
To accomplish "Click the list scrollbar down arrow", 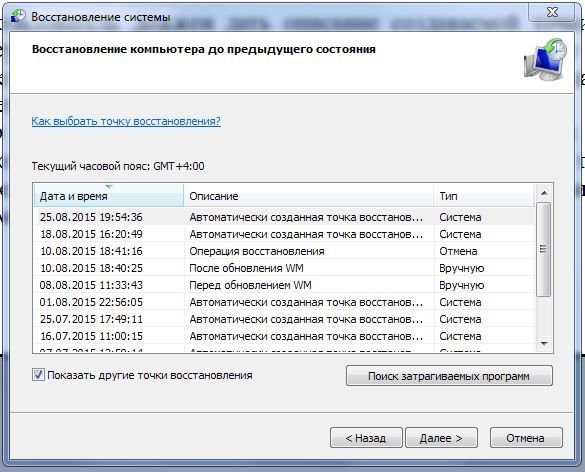I will pos(544,343).
